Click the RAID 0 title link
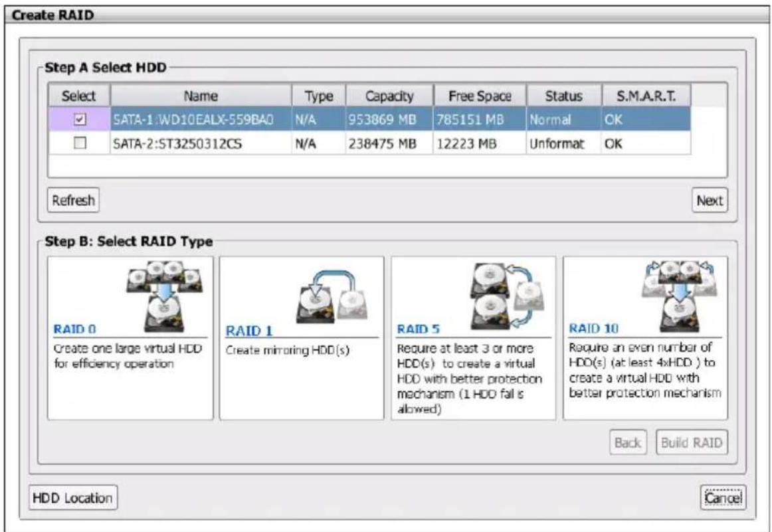The width and height of the screenshot is (772, 532). [x=75, y=329]
